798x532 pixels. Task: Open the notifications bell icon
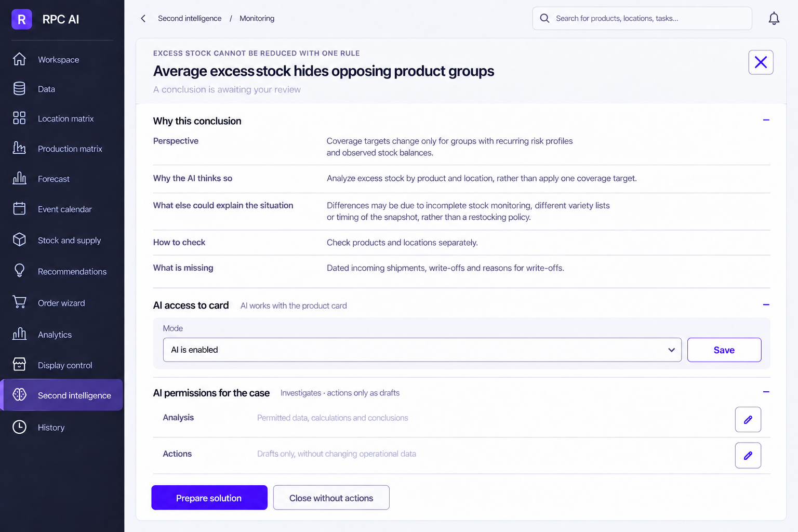point(774,19)
